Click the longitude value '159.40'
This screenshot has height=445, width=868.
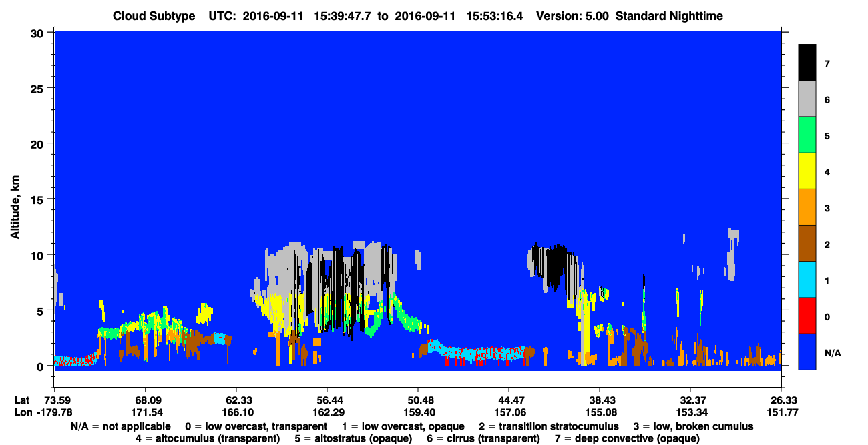418,412
